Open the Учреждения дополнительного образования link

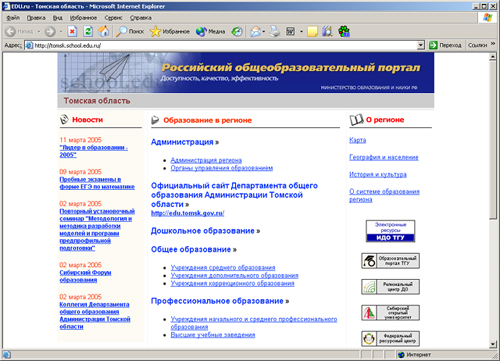pos(234,276)
